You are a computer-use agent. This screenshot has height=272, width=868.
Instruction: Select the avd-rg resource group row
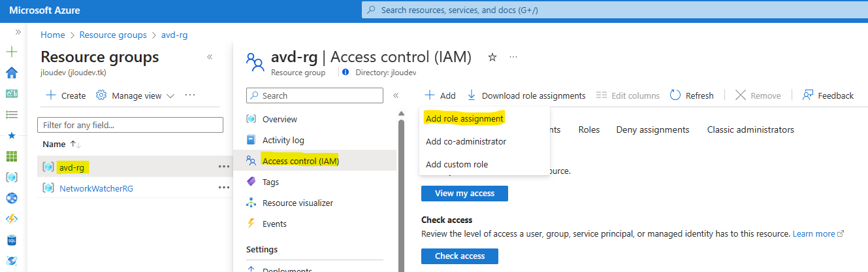(x=135, y=167)
